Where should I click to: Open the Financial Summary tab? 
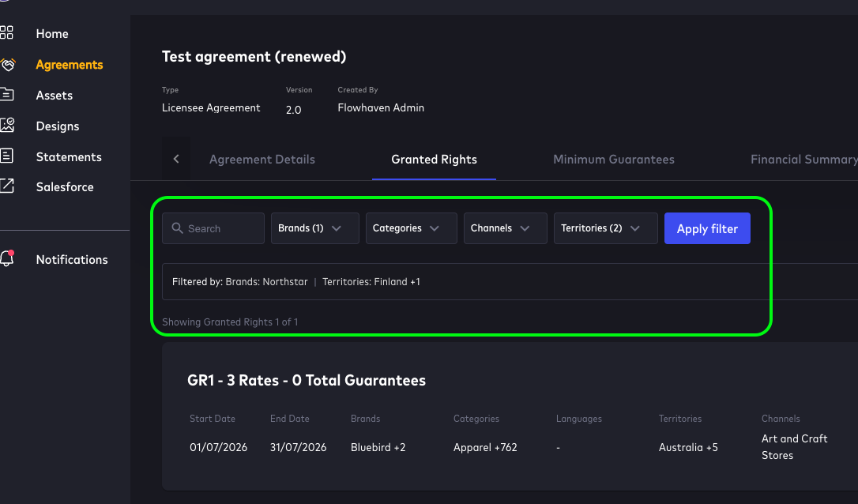803,160
